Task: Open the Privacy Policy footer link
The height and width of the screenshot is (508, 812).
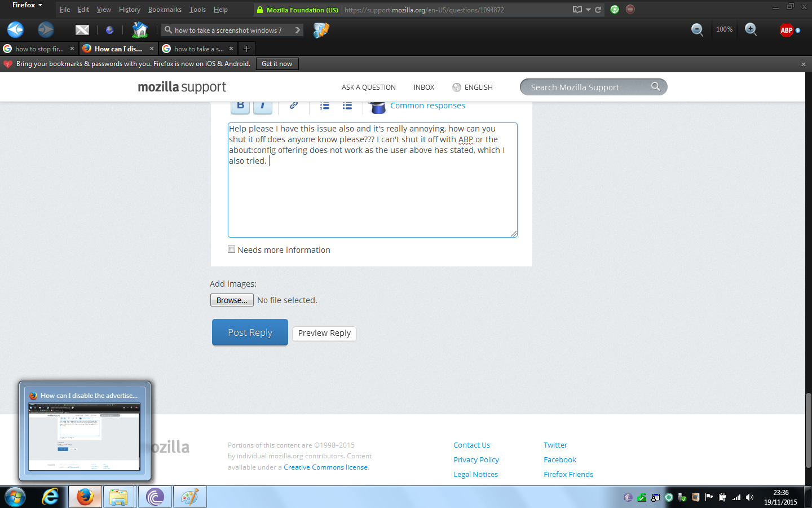Action: (476, 460)
